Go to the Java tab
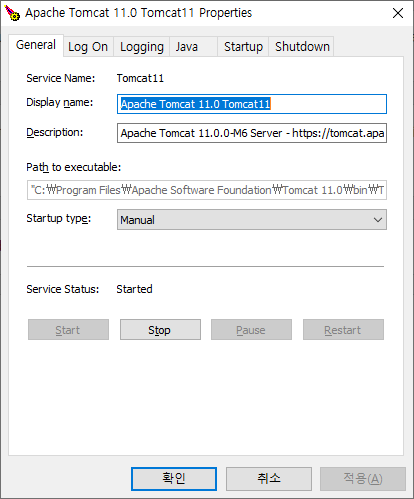 [193, 47]
